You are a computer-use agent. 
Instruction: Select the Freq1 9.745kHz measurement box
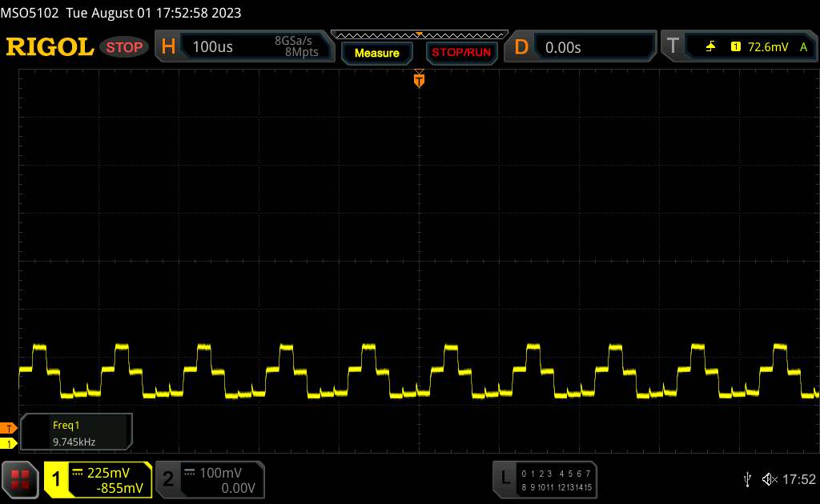pyautogui.click(x=76, y=432)
